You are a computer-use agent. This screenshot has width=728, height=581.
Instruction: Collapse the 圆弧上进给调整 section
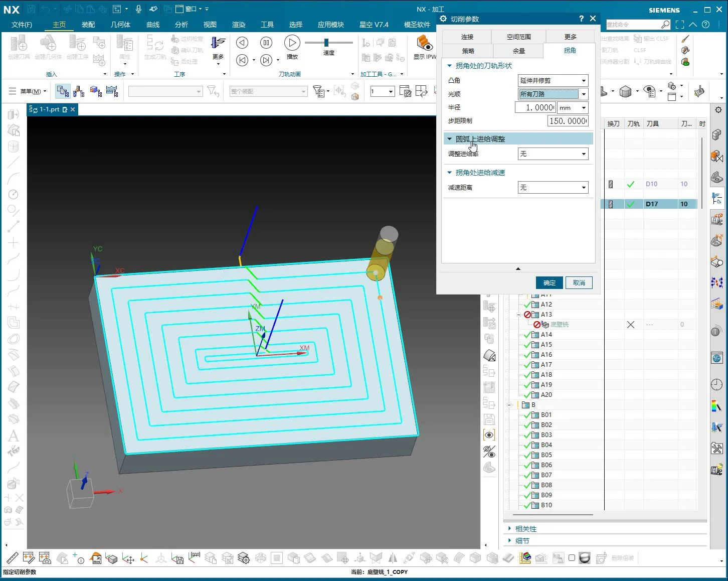pos(450,138)
